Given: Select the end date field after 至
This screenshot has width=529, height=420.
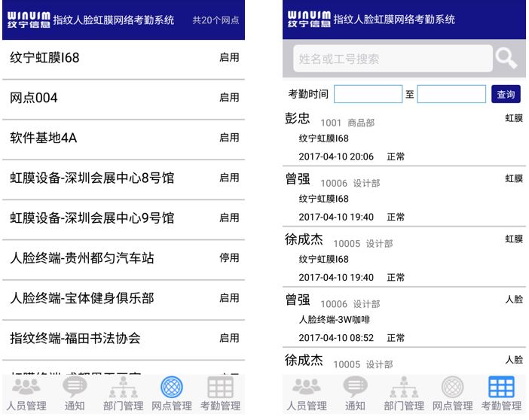Looking at the screenshot, I should click(x=451, y=94).
